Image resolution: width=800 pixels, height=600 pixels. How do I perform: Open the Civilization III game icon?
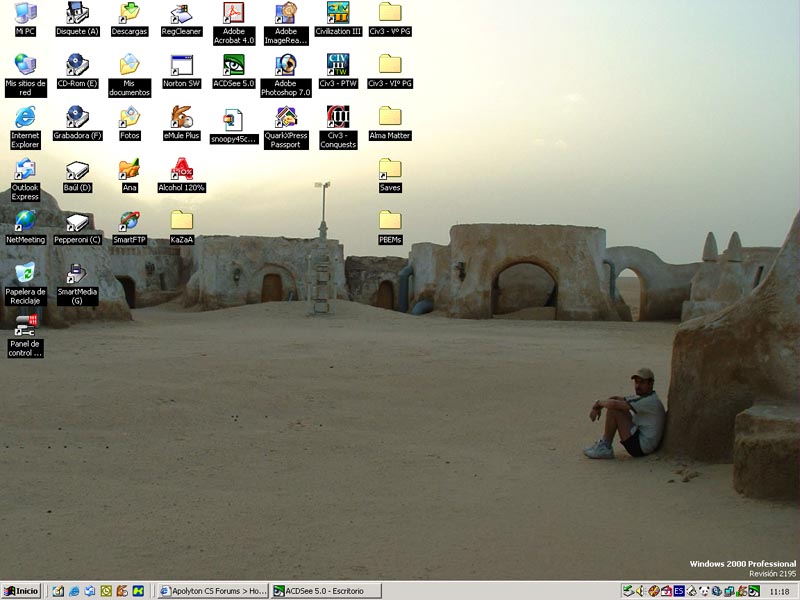click(x=338, y=14)
